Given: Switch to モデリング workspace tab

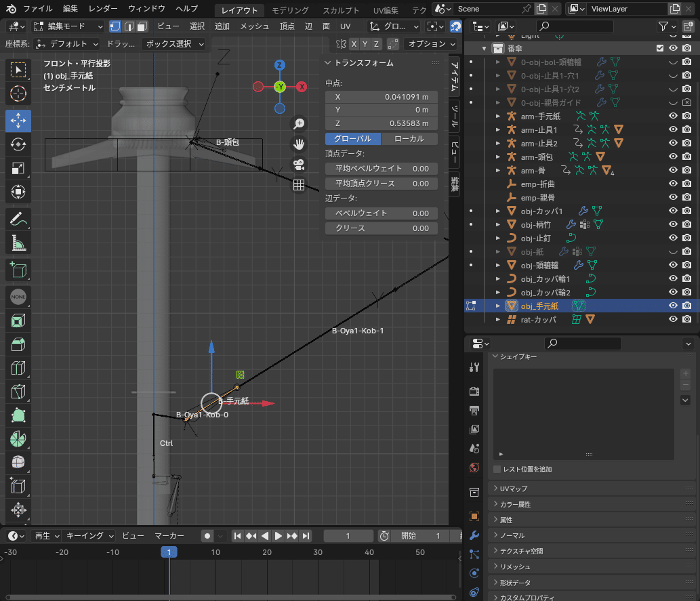Looking at the screenshot, I should [x=290, y=9].
